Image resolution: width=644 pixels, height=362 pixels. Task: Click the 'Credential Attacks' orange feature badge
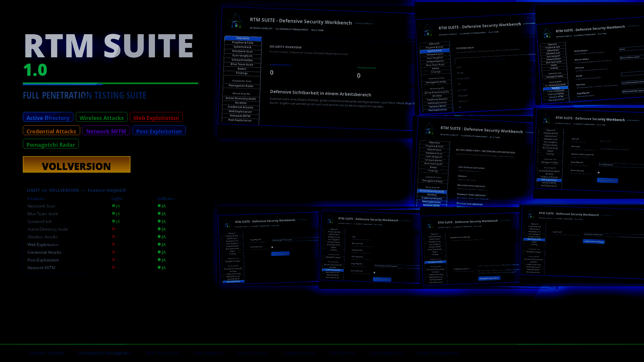tap(51, 130)
